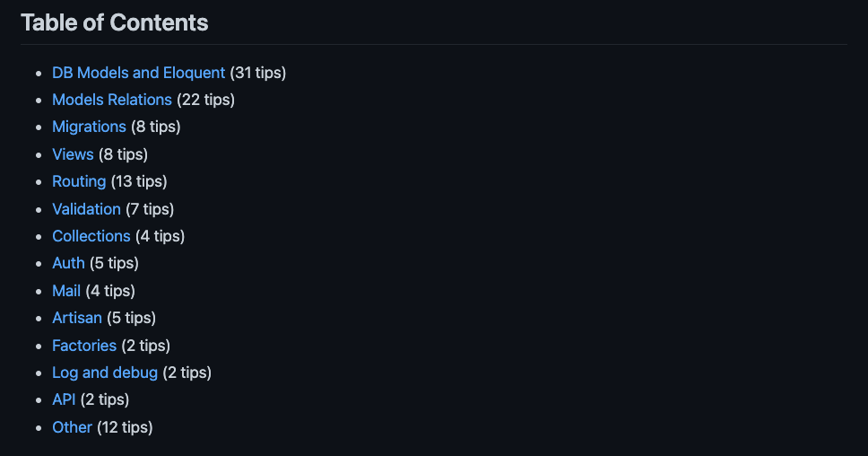Image resolution: width=868 pixels, height=456 pixels.
Task: Open the API section link
Action: (64, 399)
